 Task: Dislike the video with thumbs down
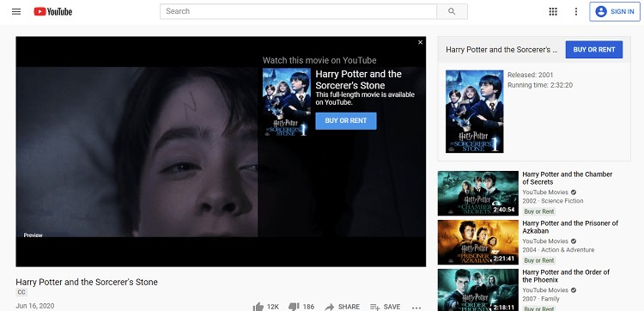294,307
